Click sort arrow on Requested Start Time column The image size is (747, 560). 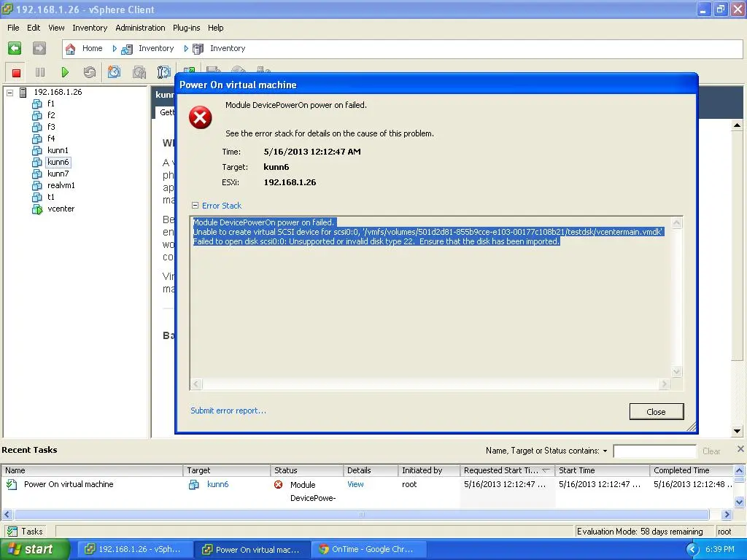click(x=546, y=470)
